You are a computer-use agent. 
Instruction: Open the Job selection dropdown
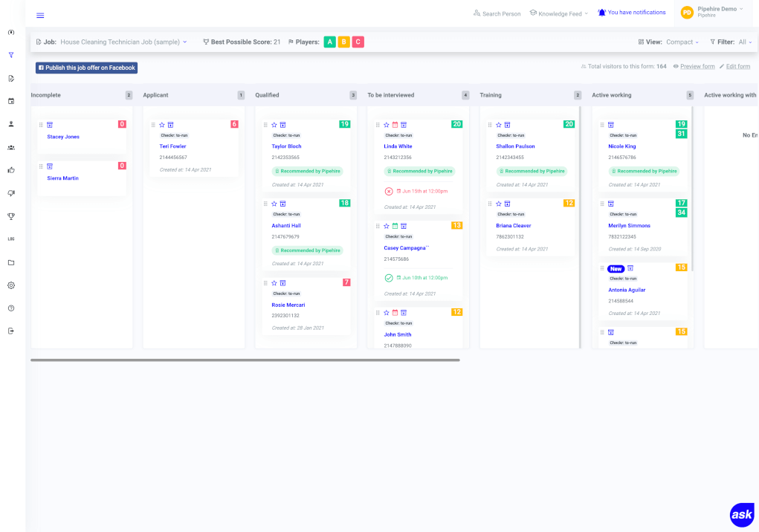tap(123, 42)
